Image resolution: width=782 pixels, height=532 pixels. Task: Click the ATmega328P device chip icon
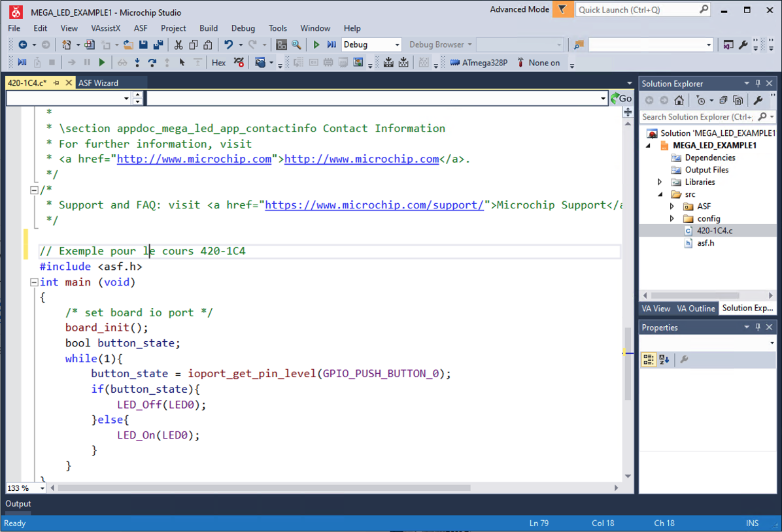coord(455,63)
